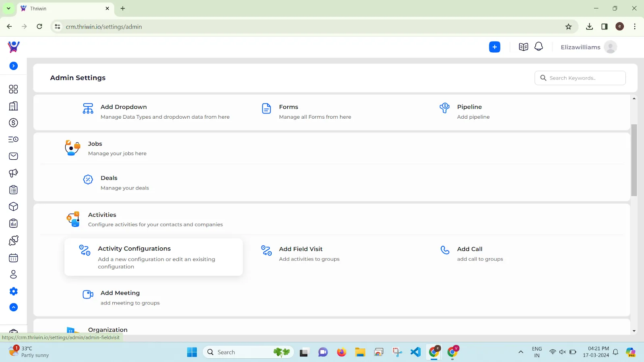Click the Add Dropdown icon
This screenshot has width=644, height=362.
pos(88,108)
